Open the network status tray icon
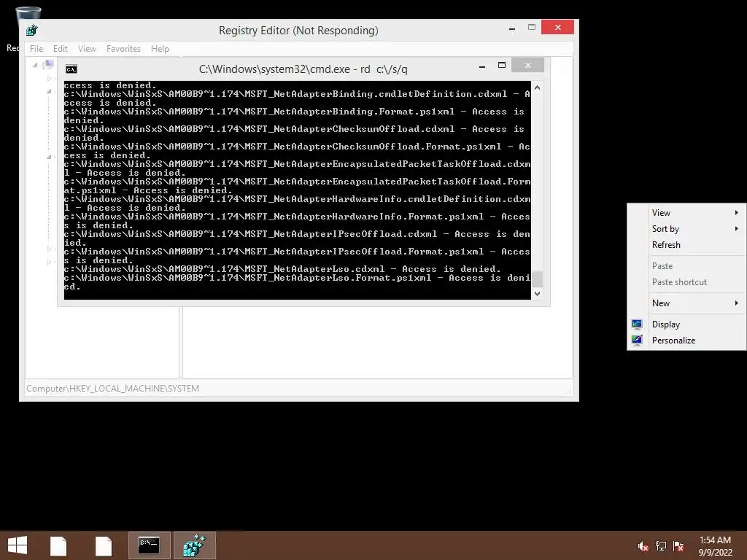The height and width of the screenshot is (560, 747). (661, 546)
